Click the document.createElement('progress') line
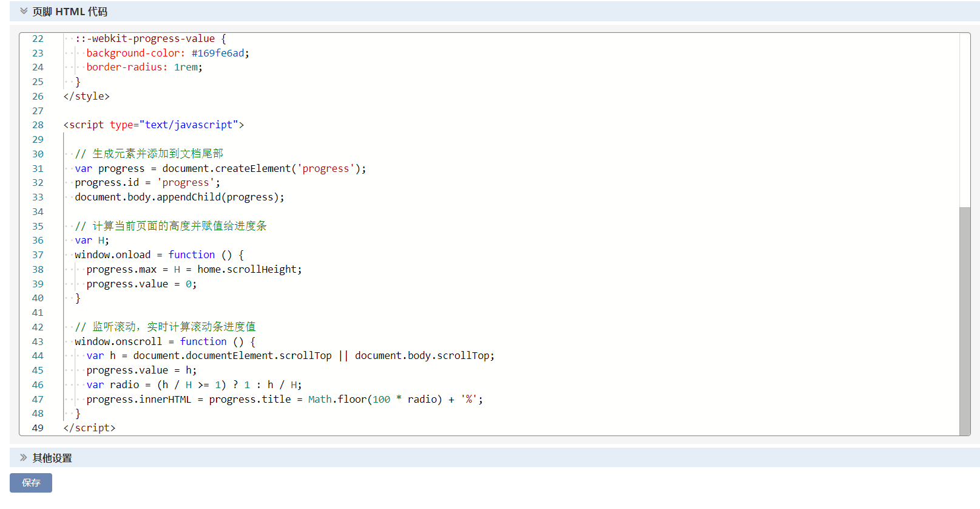 pyautogui.click(x=220, y=168)
